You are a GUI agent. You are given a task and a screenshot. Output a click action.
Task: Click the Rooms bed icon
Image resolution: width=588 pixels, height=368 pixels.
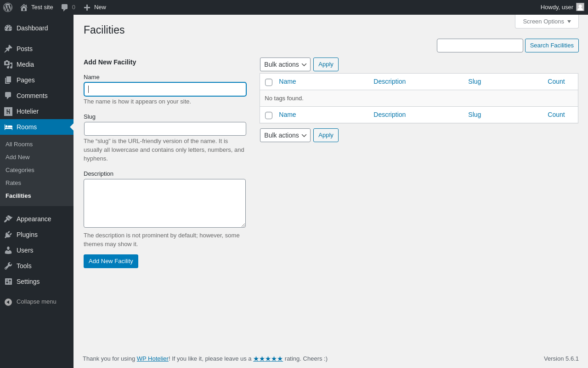[x=8, y=127]
